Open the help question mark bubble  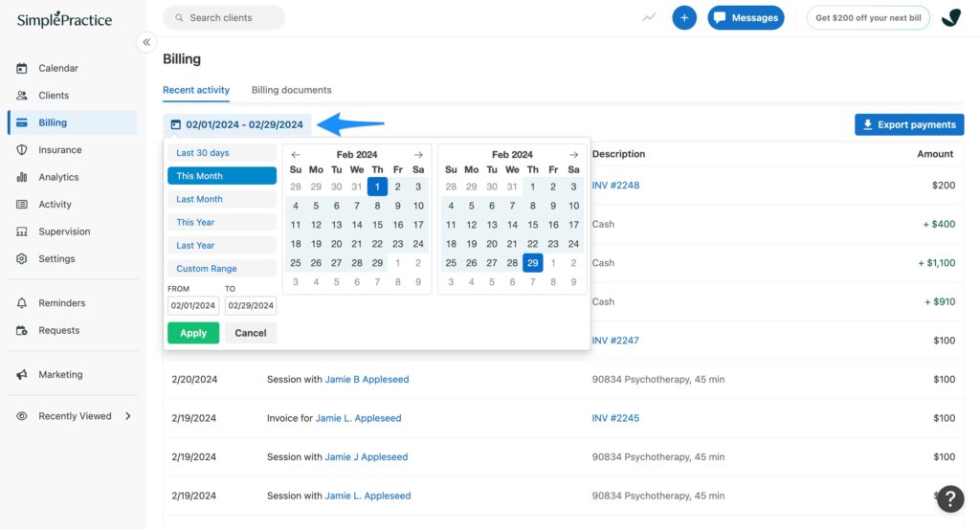click(x=950, y=499)
